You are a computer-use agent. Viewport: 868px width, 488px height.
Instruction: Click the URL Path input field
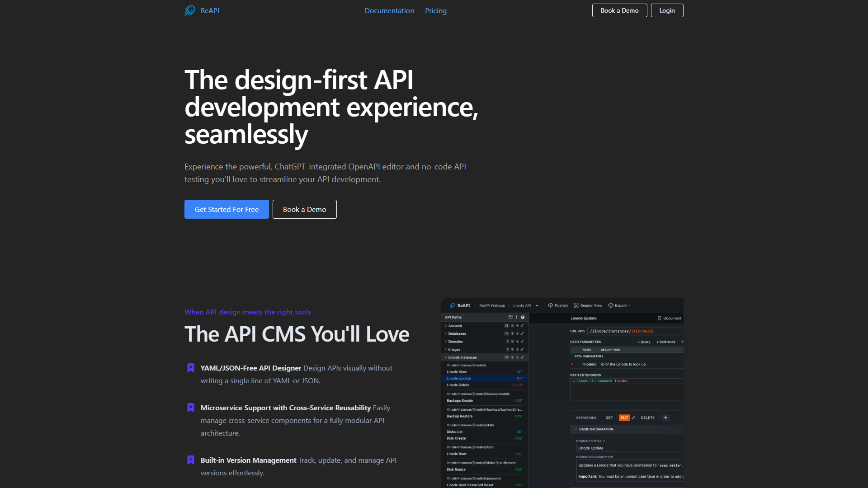point(636,331)
